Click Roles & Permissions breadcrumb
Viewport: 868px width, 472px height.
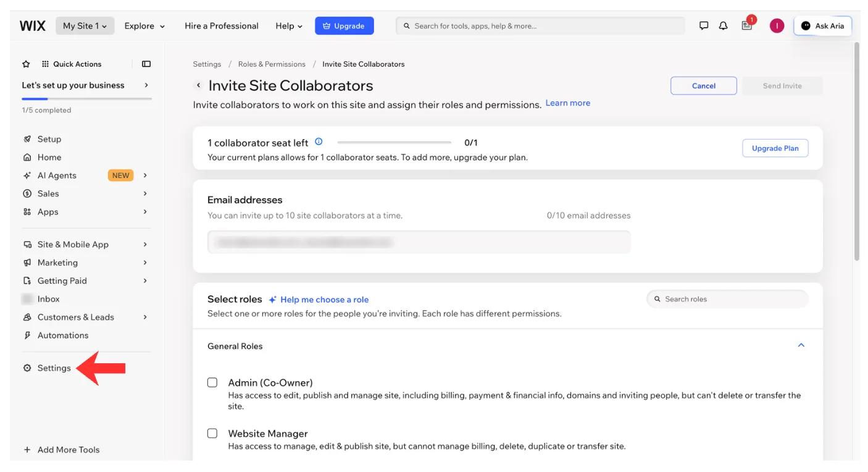(272, 64)
